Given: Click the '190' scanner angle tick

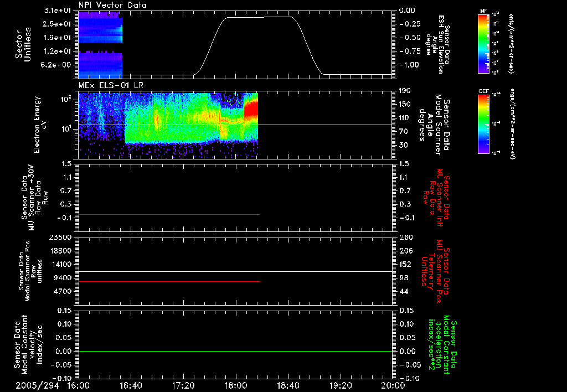Looking at the screenshot, I should 405,91.
